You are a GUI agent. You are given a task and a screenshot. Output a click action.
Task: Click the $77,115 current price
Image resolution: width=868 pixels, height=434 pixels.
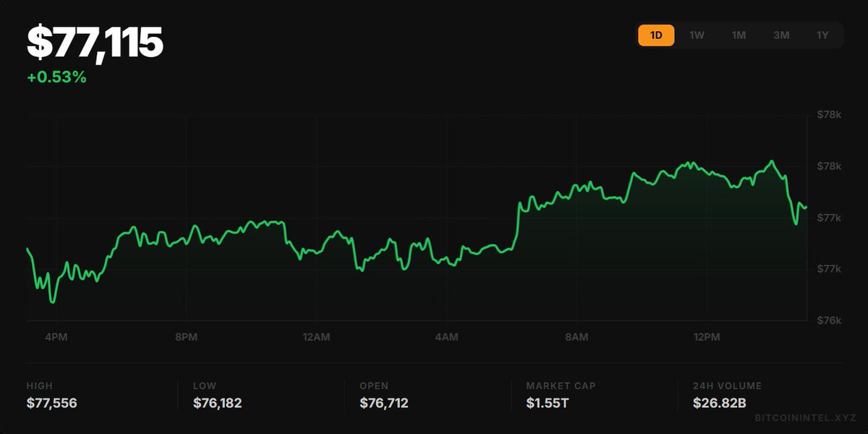pos(95,43)
